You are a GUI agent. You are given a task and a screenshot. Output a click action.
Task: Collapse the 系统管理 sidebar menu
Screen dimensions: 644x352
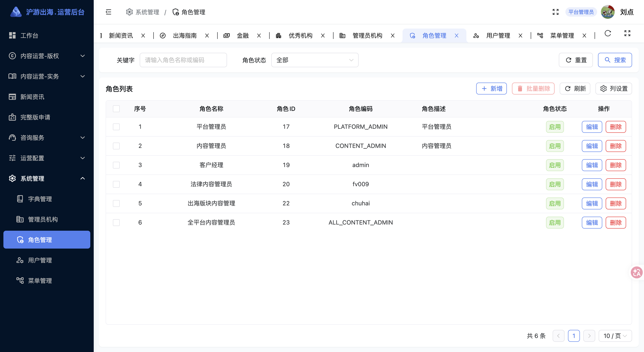click(47, 178)
